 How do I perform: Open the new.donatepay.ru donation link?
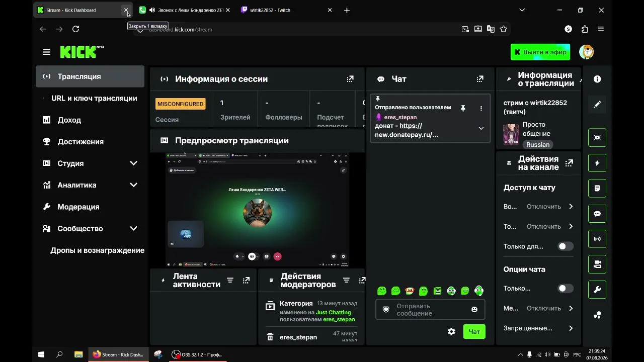(407, 130)
